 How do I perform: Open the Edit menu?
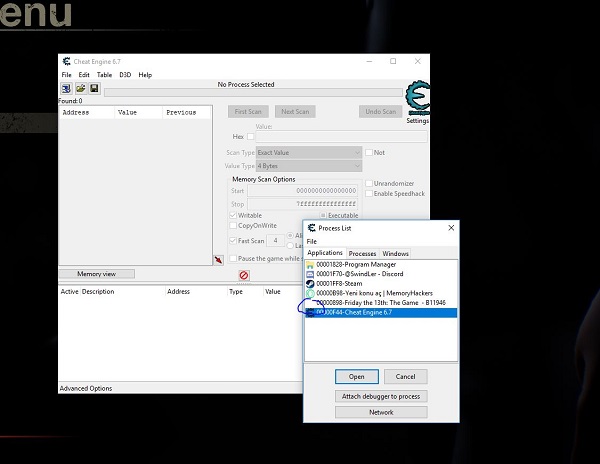tap(84, 75)
